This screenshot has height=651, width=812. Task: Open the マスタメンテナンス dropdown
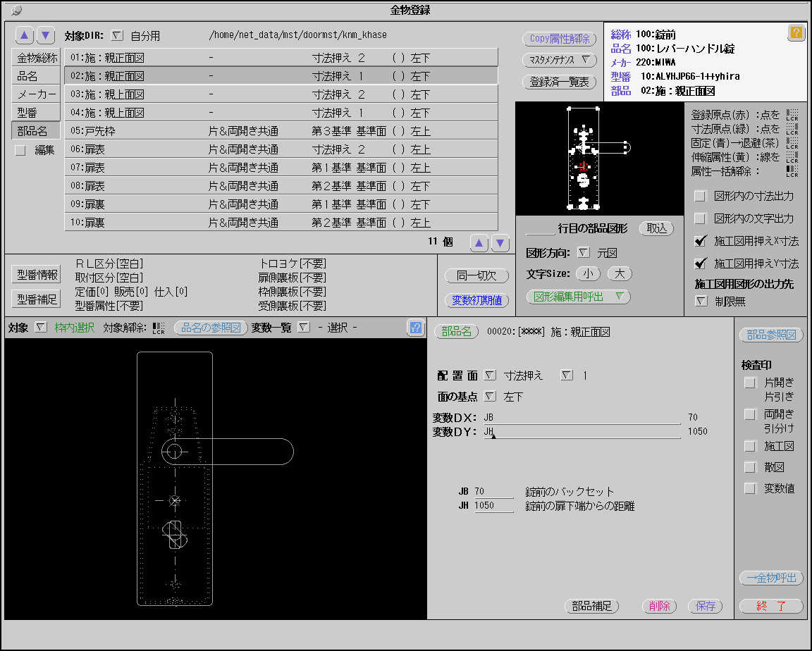point(559,60)
